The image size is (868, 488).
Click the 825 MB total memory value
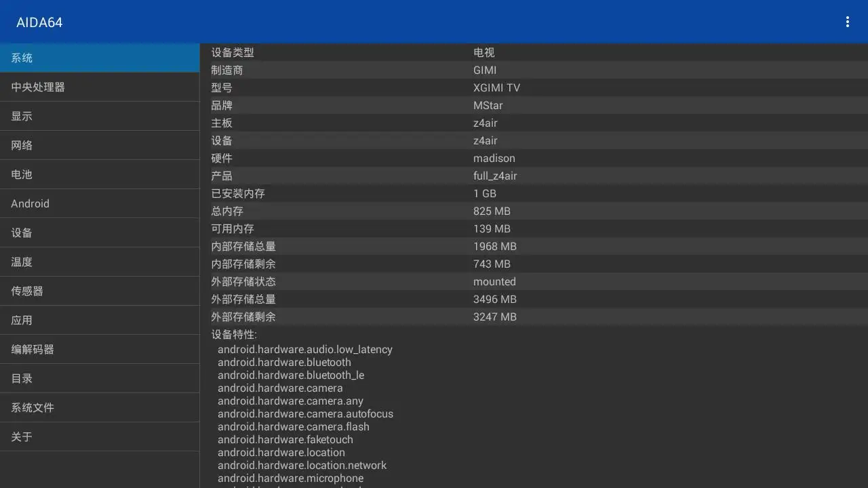click(x=492, y=211)
